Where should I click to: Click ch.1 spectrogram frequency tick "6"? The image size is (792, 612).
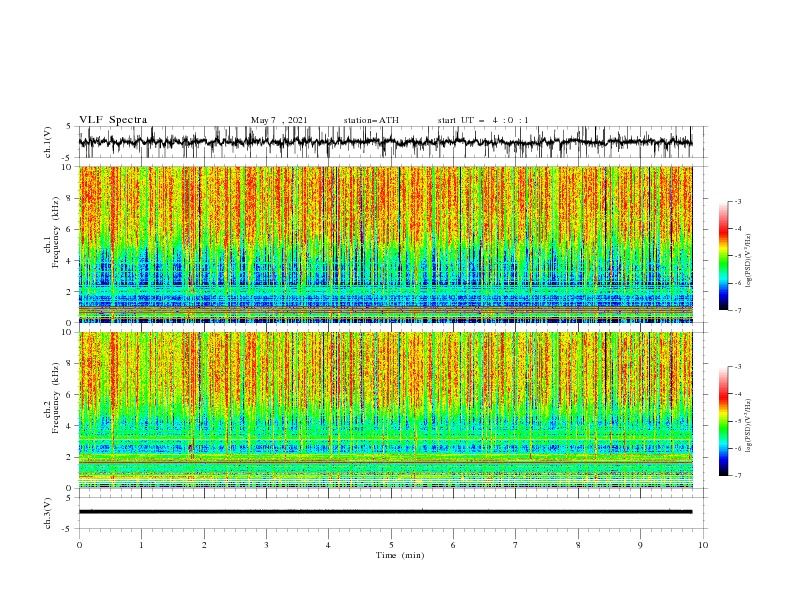point(70,229)
